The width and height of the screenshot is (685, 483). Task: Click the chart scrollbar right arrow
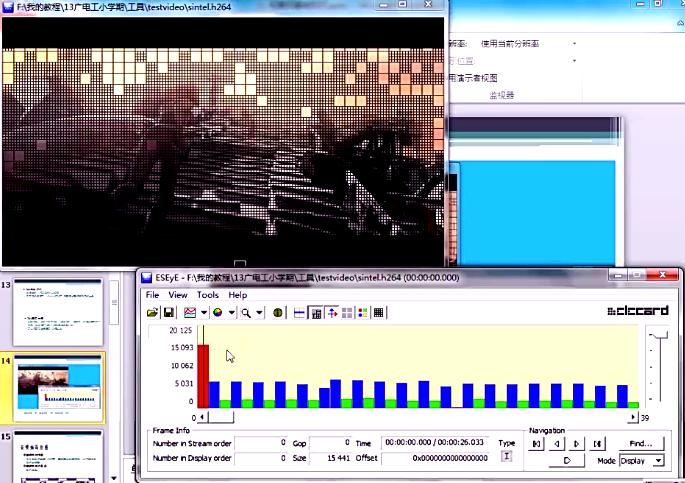point(633,417)
